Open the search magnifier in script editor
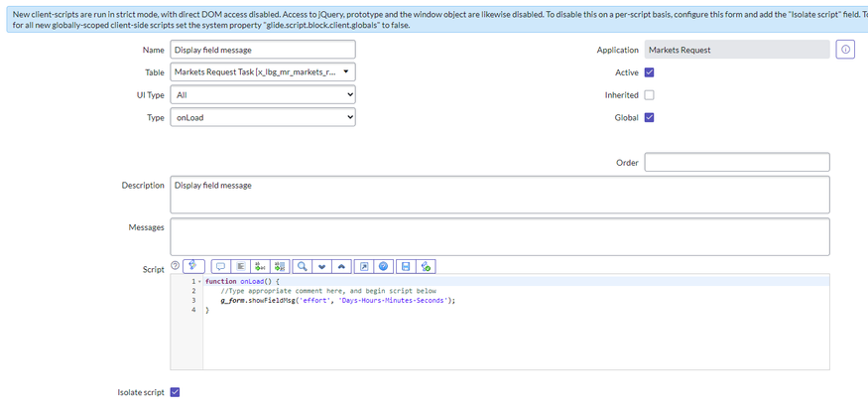 point(302,266)
